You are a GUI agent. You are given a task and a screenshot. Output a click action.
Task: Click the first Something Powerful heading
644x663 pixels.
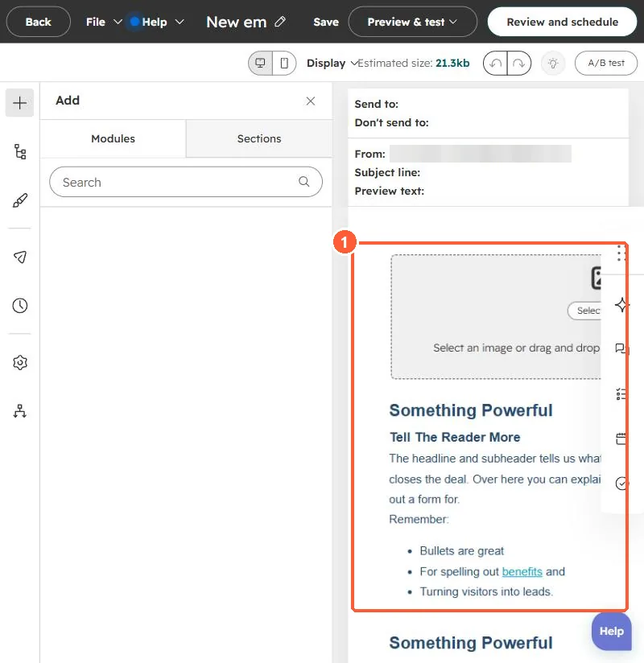click(470, 410)
